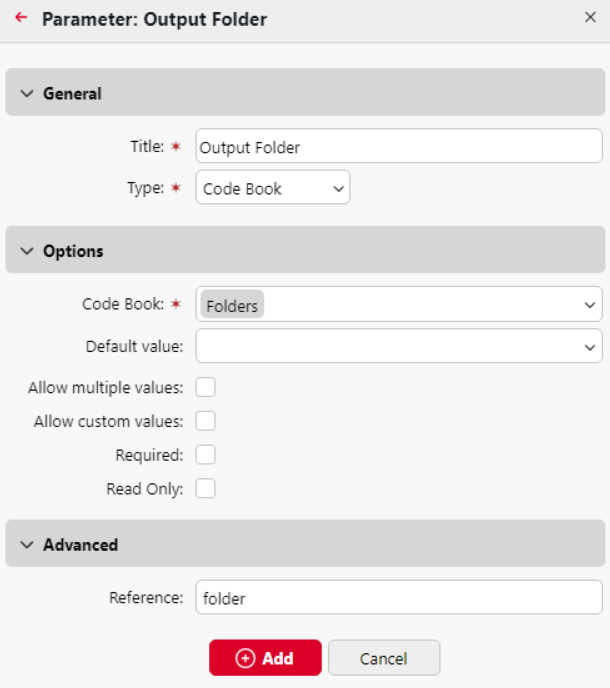Click the plus icon on Add button

(245, 658)
